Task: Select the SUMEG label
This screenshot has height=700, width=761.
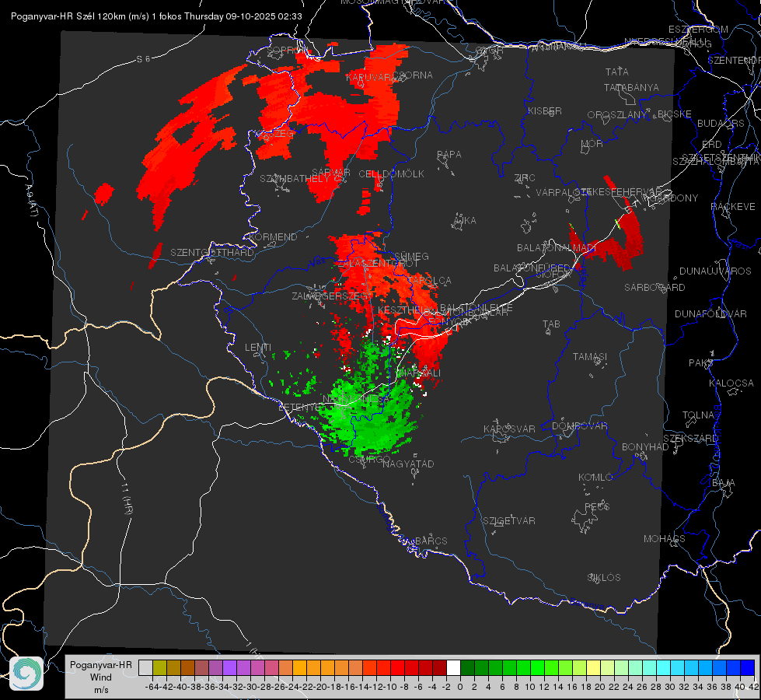Action: coord(411,257)
